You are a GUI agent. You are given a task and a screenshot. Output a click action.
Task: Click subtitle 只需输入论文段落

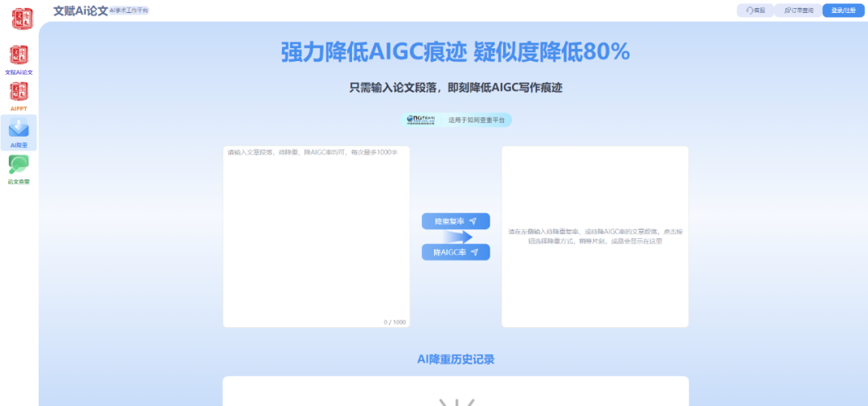click(394, 88)
